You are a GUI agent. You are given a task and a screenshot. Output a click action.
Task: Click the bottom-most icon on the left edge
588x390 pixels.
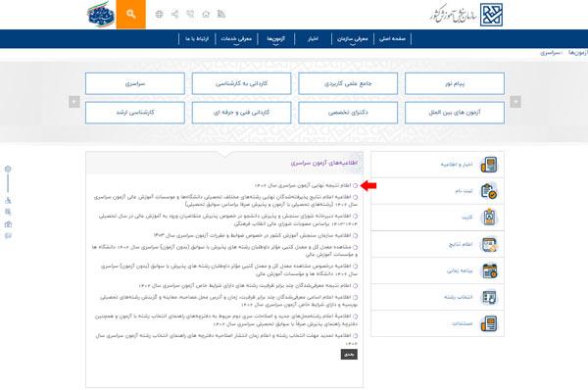(x=8, y=236)
